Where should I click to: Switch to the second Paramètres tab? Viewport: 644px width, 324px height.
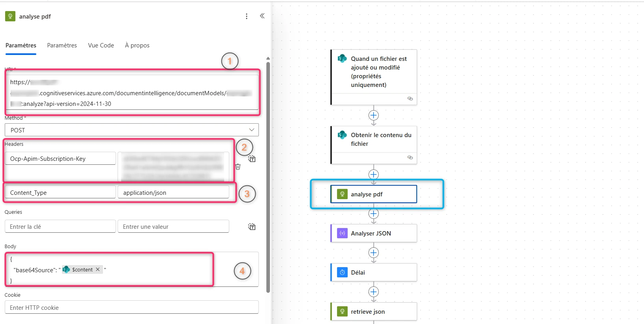pyautogui.click(x=62, y=45)
